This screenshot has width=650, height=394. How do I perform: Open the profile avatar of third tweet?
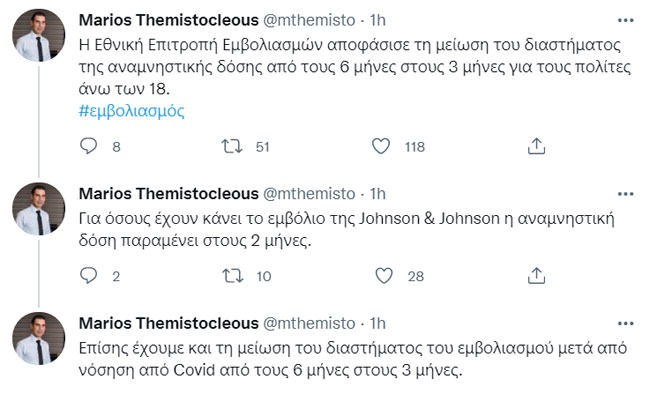click(39, 338)
